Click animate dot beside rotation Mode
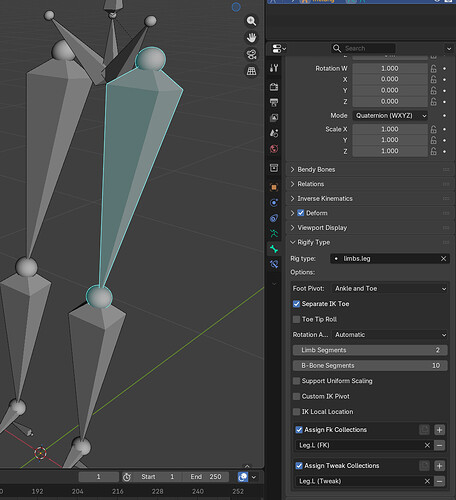The image size is (456, 500). click(x=445, y=116)
